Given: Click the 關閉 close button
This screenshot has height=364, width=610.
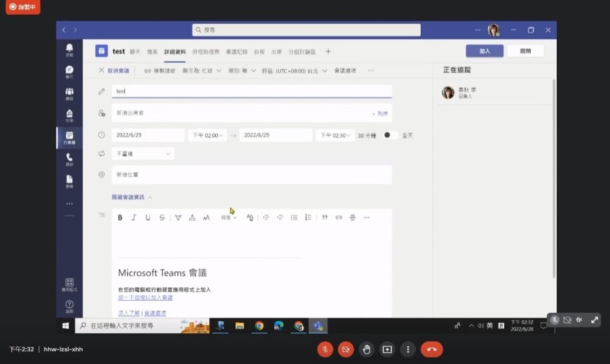Looking at the screenshot, I should pos(525,51).
